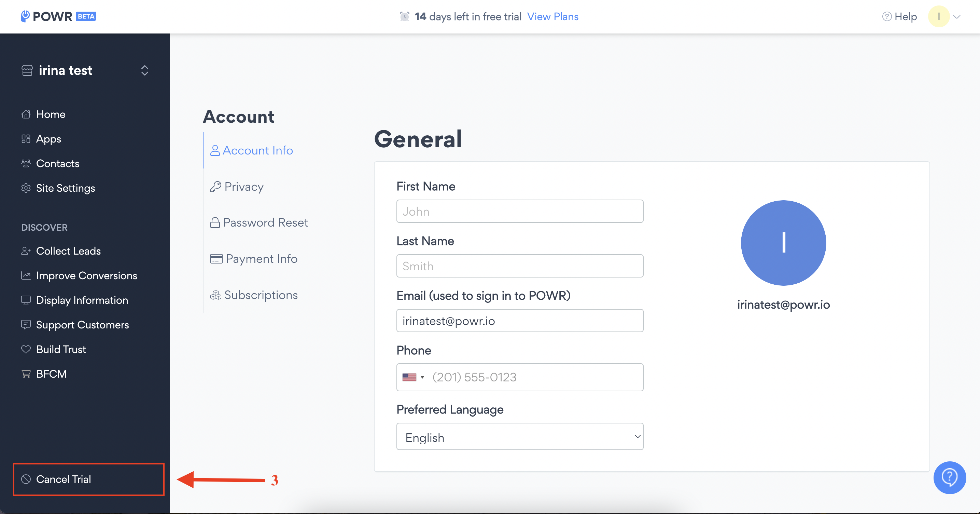Expand the irina test site switcher
This screenshot has height=514, width=980.
(x=144, y=70)
